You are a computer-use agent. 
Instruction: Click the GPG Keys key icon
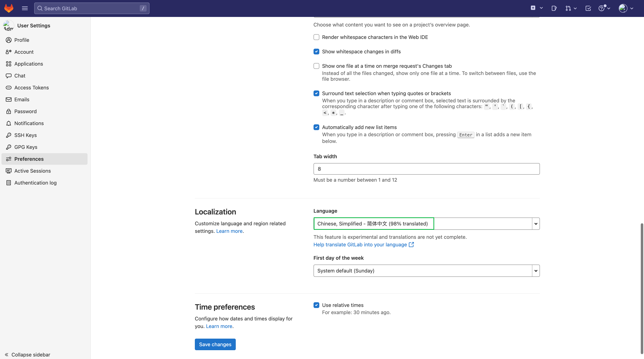[8, 147]
